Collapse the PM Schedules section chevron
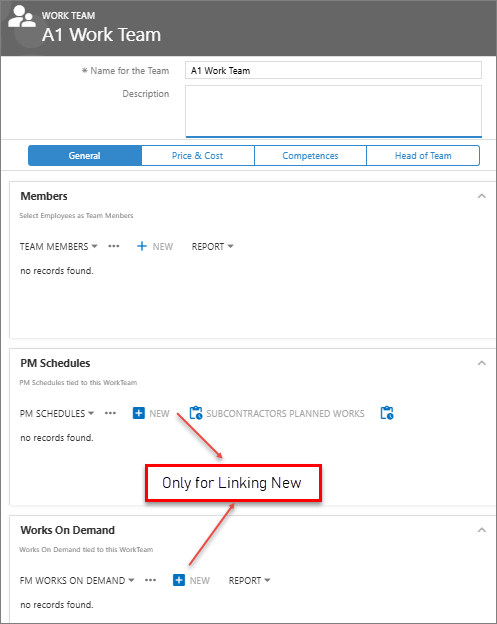Viewport: 497px width, 624px height. click(x=481, y=363)
